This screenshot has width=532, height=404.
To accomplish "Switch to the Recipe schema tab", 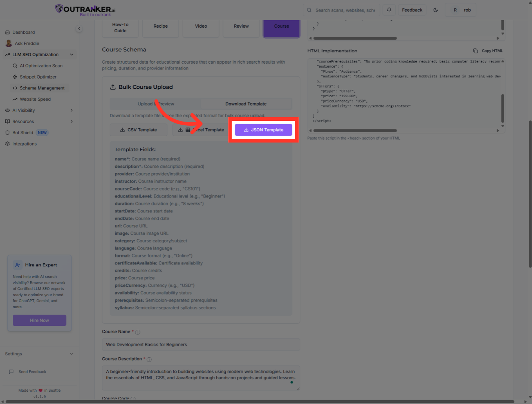I will tap(160, 26).
